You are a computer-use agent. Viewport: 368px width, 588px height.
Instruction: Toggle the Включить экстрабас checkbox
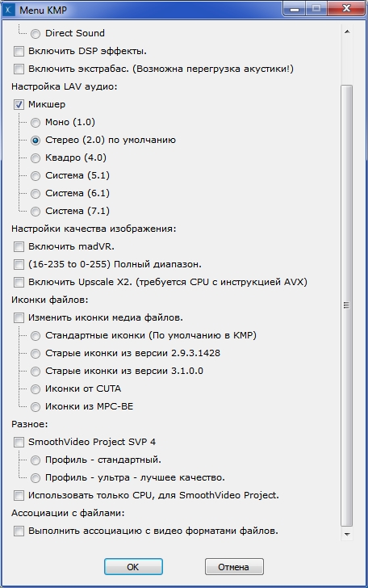click(x=19, y=69)
